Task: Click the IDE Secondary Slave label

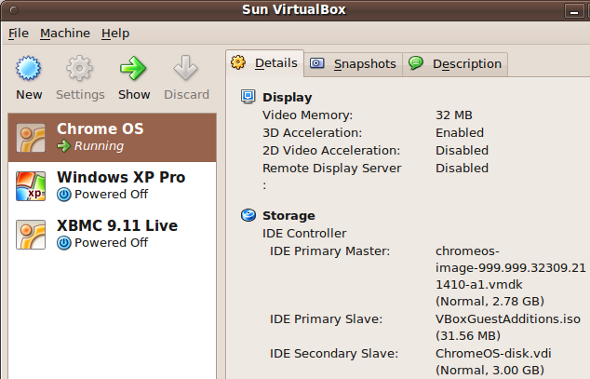Action: click(x=334, y=353)
